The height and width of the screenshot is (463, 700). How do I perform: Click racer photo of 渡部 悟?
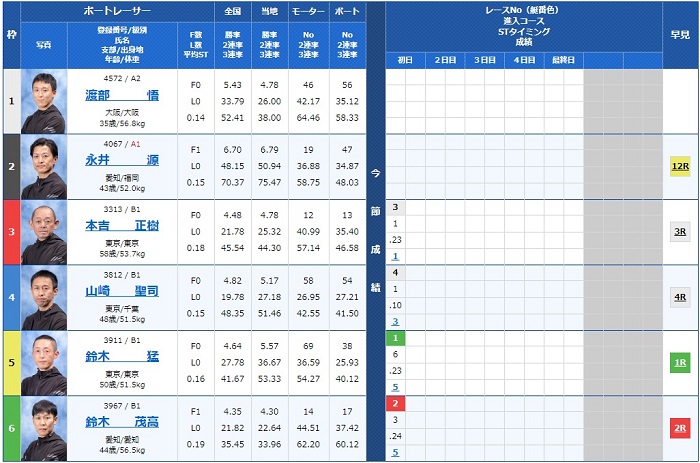tap(43, 101)
